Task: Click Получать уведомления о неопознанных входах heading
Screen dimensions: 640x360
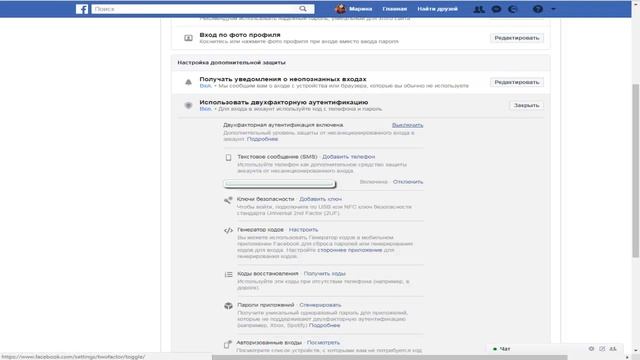Action: (283, 79)
